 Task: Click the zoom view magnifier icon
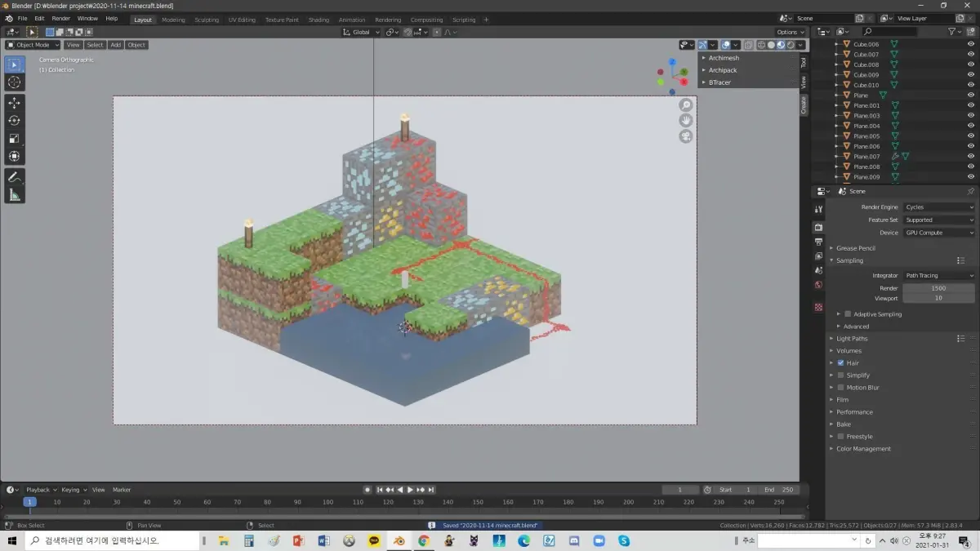[x=686, y=104]
